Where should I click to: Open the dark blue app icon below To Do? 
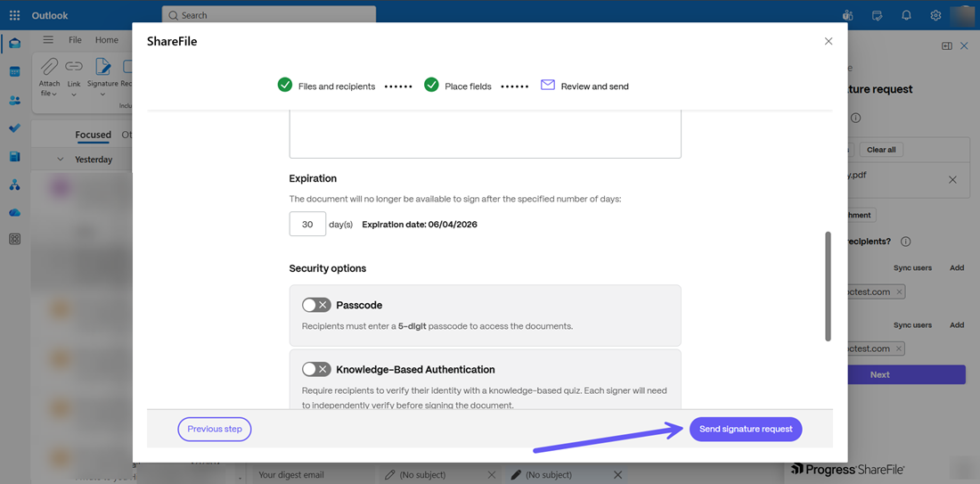[15, 156]
